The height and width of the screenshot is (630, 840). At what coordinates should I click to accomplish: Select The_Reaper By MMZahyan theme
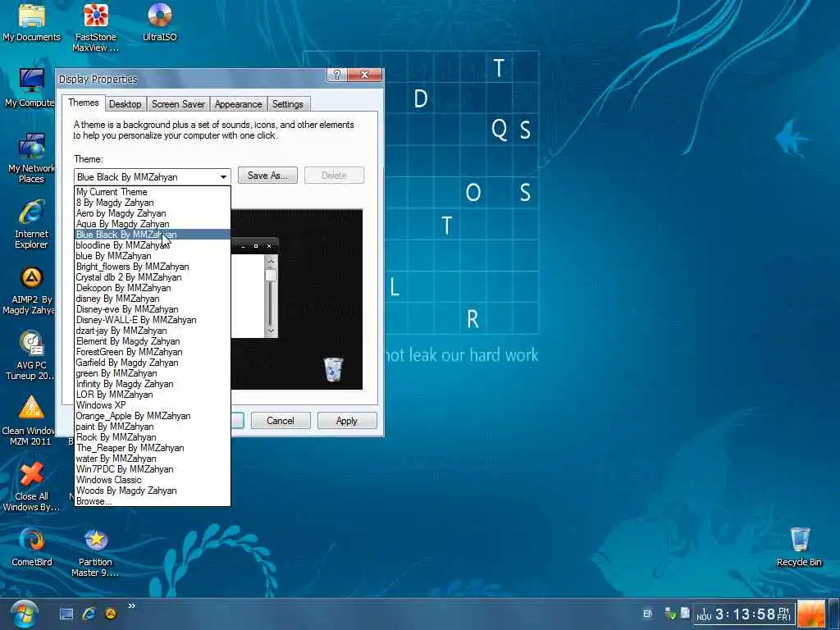pyautogui.click(x=152, y=448)
